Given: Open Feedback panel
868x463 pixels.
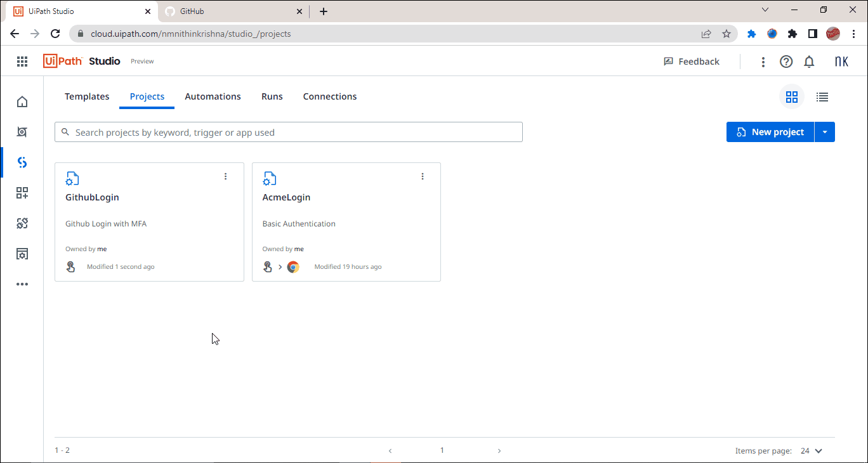Looking at the screenshot, I should (x=692, y=62).
